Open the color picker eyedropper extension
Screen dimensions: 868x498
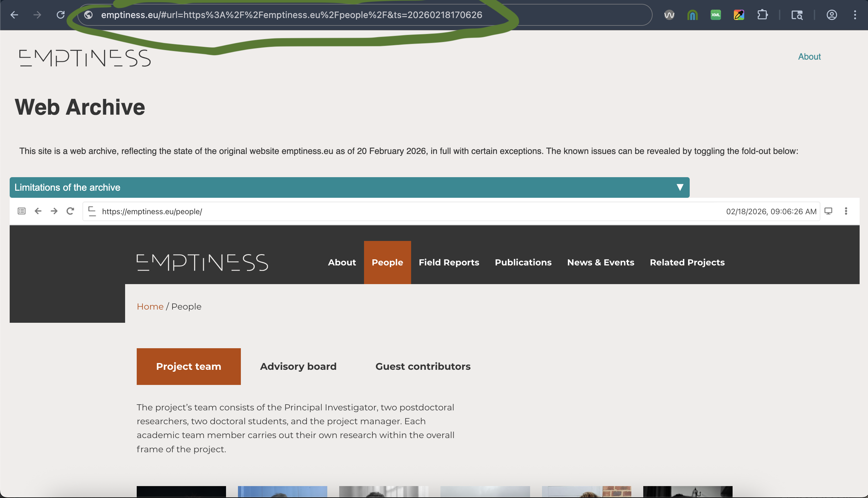coord(739,15)
